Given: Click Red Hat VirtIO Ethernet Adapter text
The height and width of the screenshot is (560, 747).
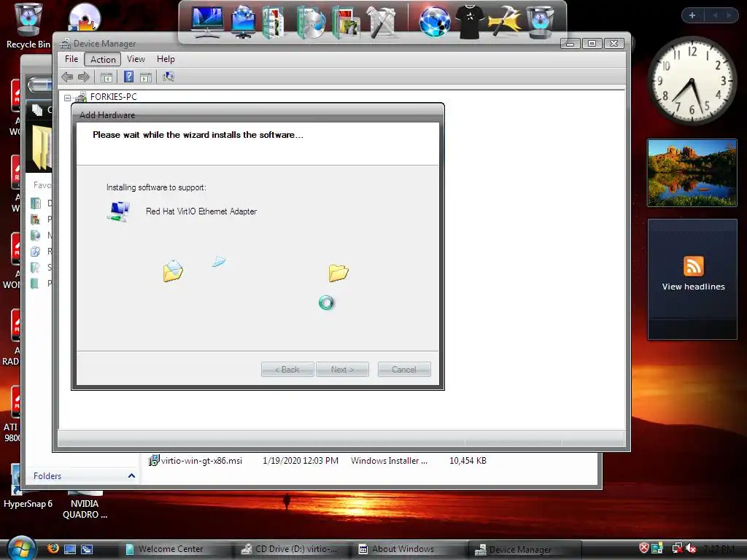Looking at the screenshot, I should pos(201,211).
